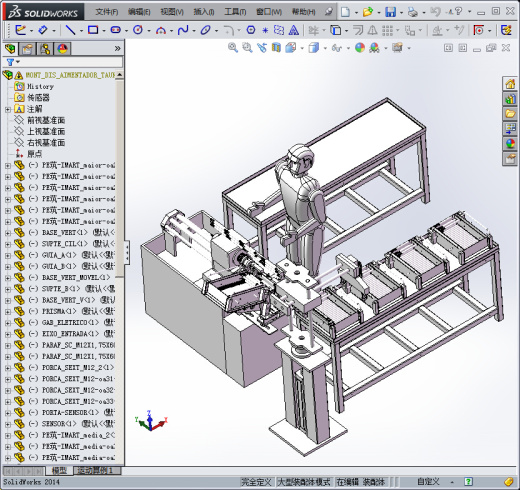
Task: Open the 插入(I) menu
Action: click(x=204, y=12)
